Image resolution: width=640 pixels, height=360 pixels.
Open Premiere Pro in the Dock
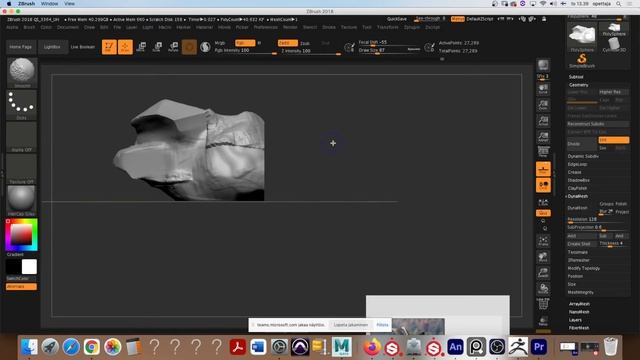click(539, 347)
